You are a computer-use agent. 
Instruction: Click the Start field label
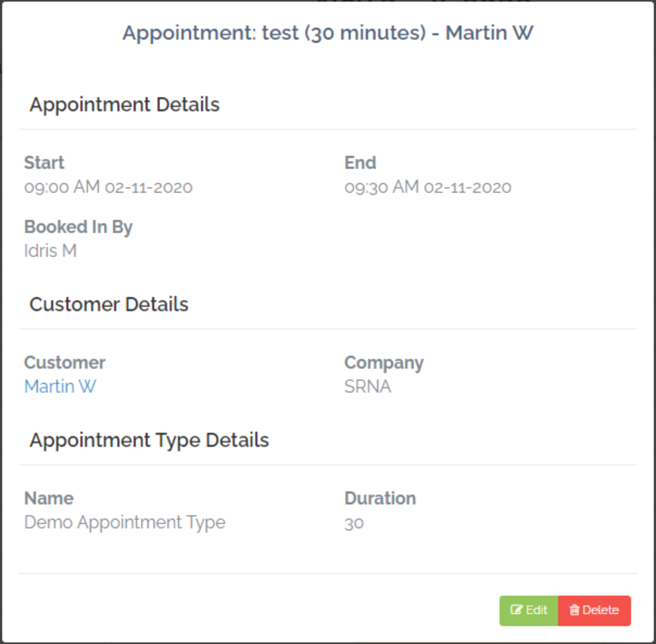[x=44, y=163]
